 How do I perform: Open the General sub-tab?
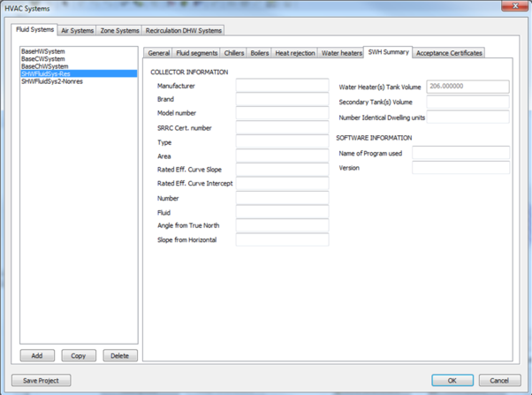[x=159, y=53]
